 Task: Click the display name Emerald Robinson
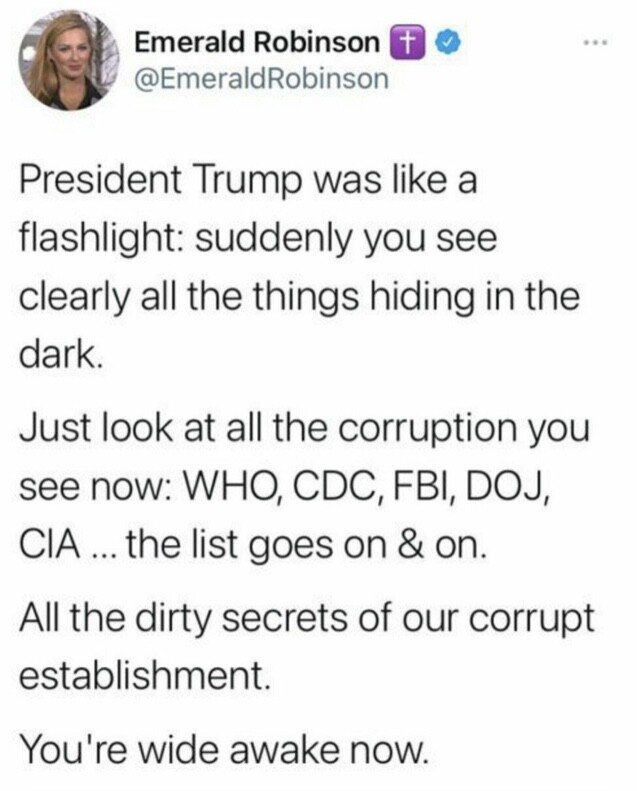[x=257, y=43]
